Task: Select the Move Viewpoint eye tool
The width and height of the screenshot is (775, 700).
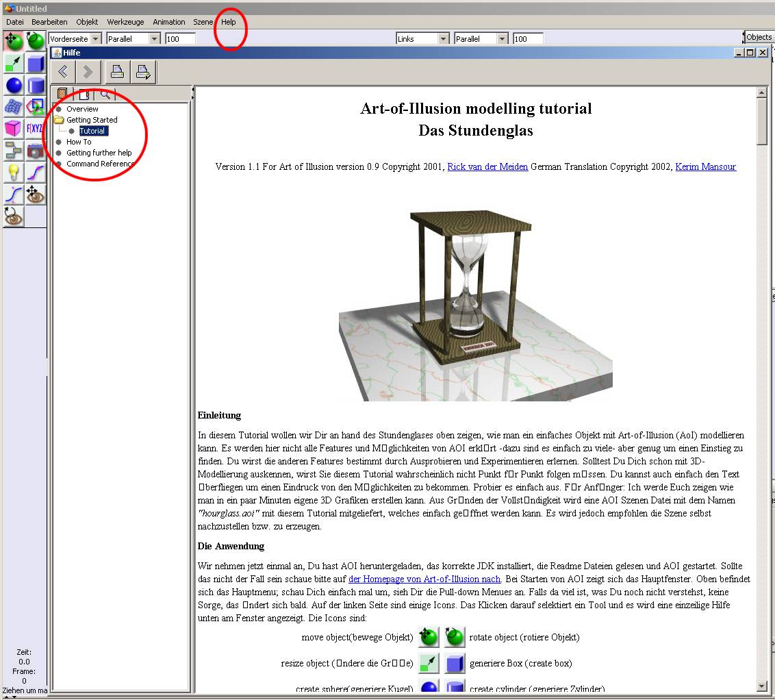Action: pyautogui.click(x=36, y=195)
